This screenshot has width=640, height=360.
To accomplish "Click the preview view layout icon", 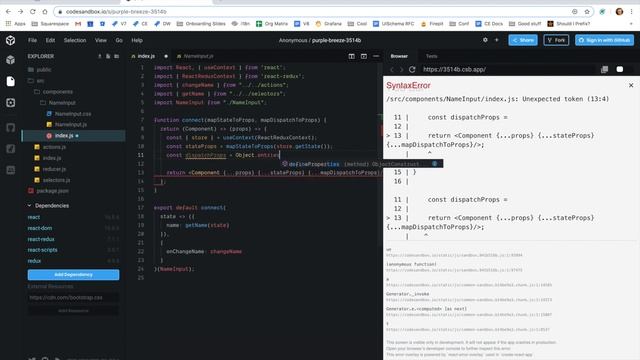I will [364, 56].
